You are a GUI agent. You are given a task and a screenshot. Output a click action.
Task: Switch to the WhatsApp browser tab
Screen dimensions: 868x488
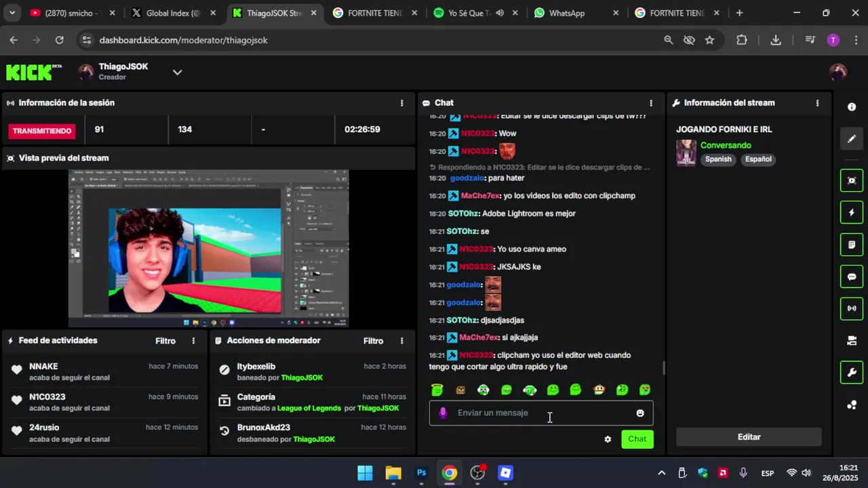coord(576,13)
